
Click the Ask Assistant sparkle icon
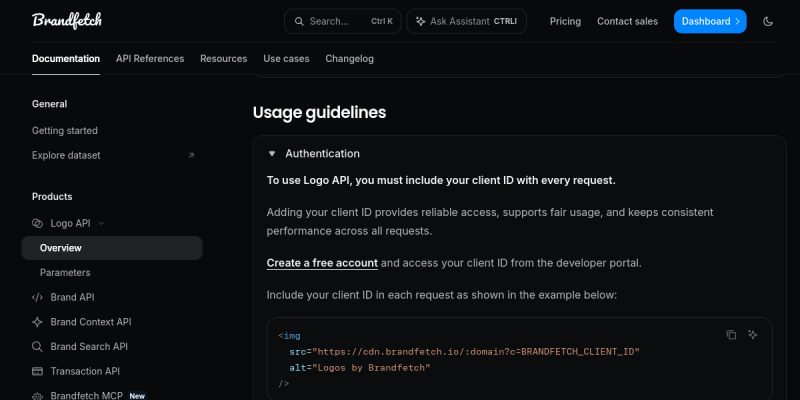(420, 21)
